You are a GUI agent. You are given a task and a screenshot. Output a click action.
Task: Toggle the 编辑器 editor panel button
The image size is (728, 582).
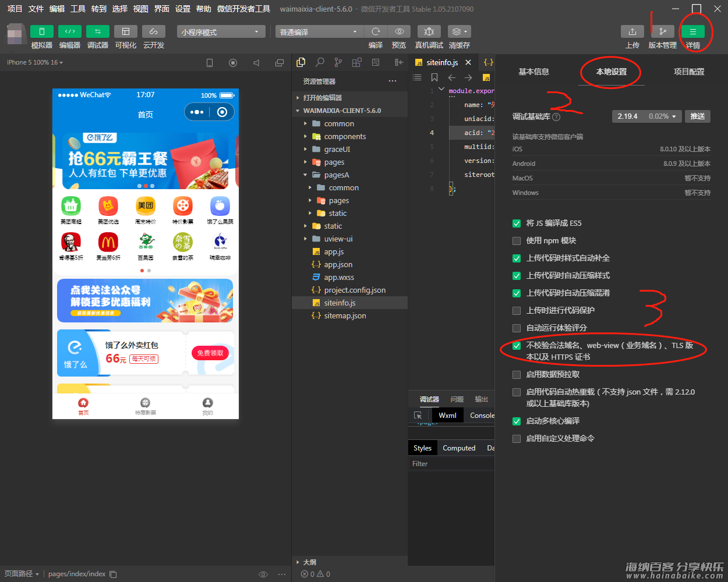(70, 31)
